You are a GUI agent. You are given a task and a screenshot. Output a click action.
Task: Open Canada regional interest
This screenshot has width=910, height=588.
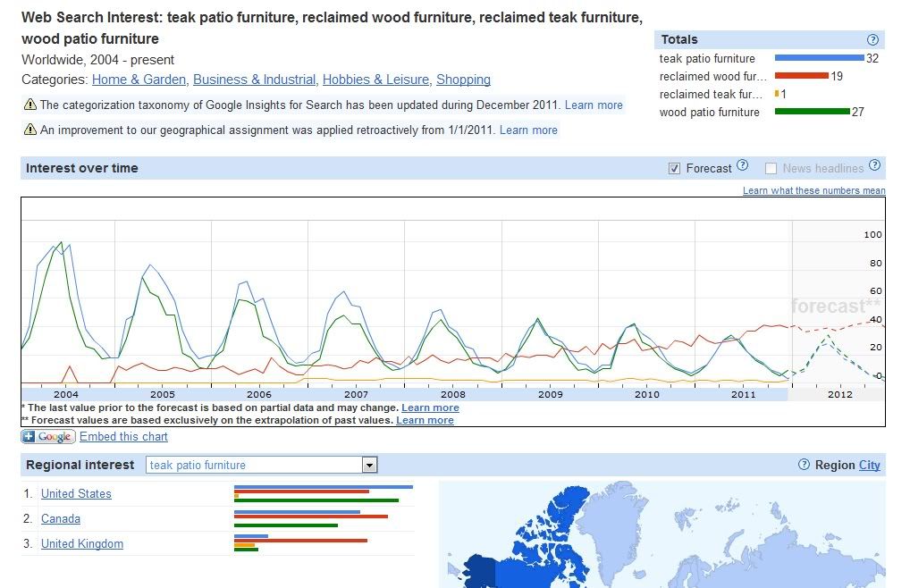(x=61, y=518)
